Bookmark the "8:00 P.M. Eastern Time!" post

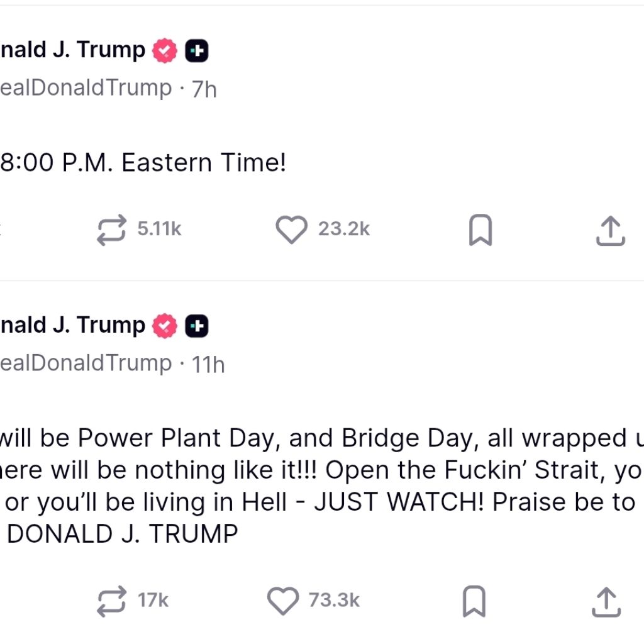pos(480,231)
